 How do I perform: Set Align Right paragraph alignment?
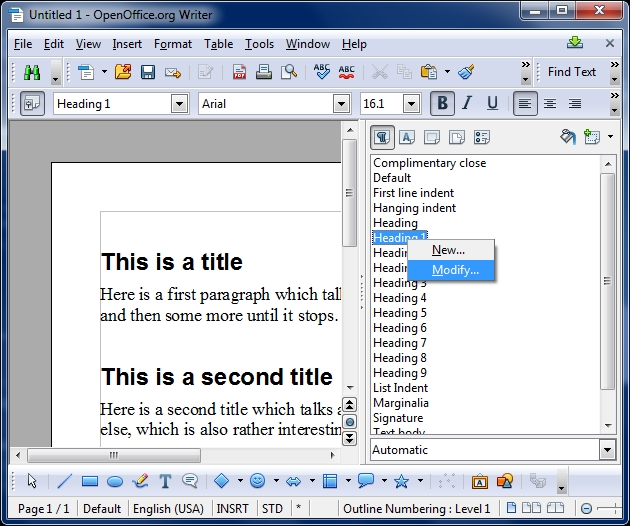pos(575,104)
